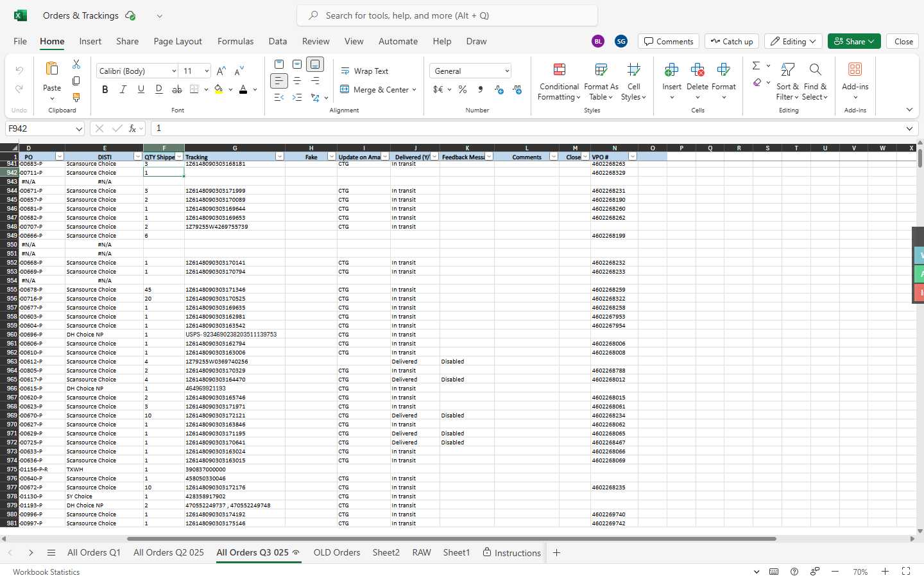Open Cell Styles menu

634,82
